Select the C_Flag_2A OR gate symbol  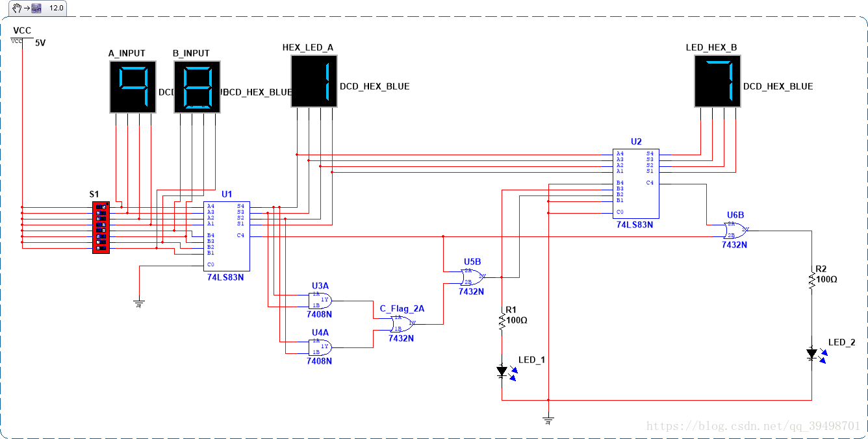click(x=402, y=324)
